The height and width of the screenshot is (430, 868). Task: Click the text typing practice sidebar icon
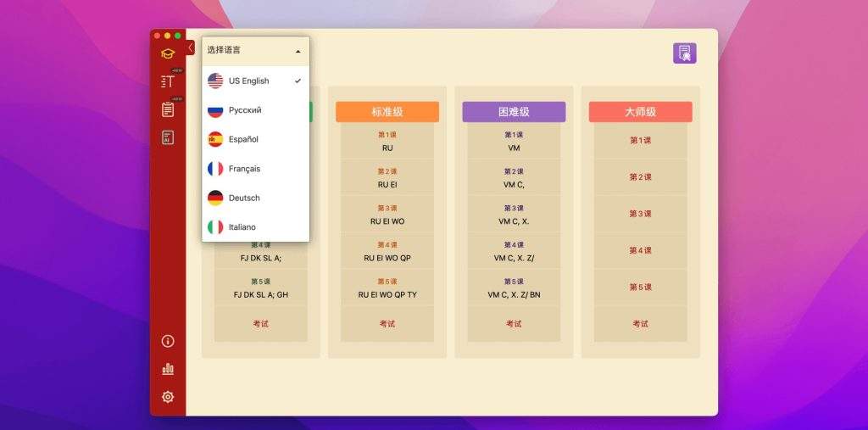pos(168,81)
